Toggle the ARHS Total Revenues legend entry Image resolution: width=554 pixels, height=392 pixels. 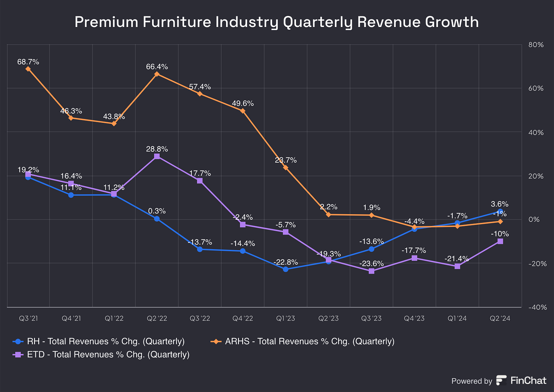click(302, 341)
